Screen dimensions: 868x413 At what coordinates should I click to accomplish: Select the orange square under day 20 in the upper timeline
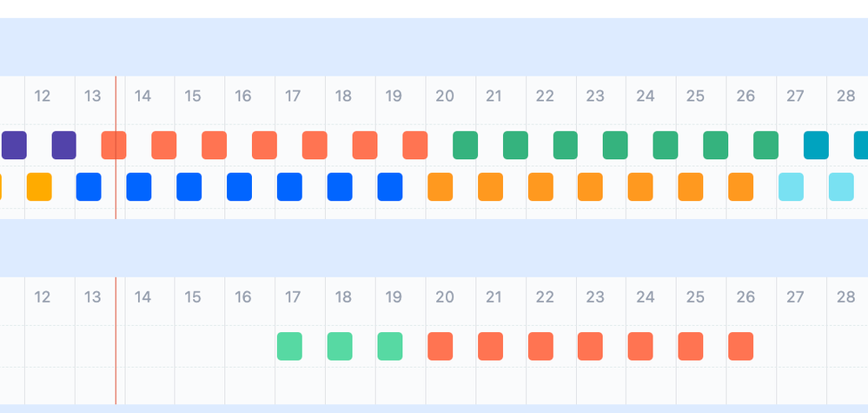441,187
